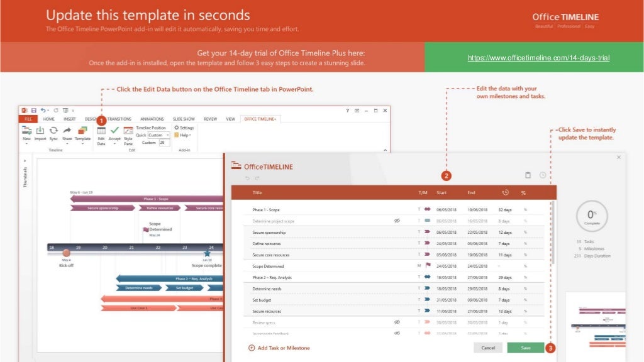
Task: Click the shape icon for Set budget row
Action: point(427,300)
